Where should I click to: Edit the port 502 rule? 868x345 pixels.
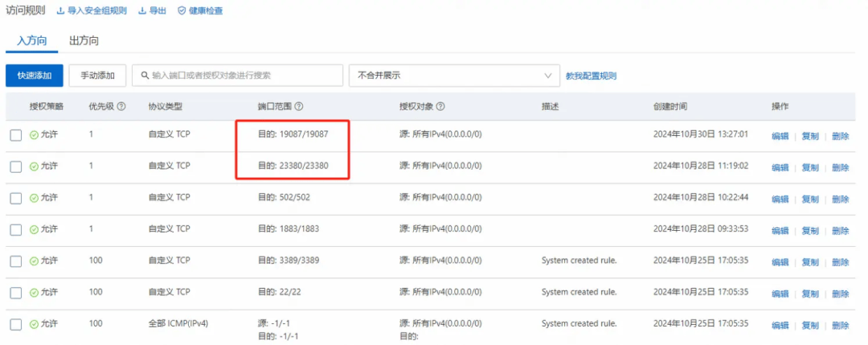click(780, 199)
